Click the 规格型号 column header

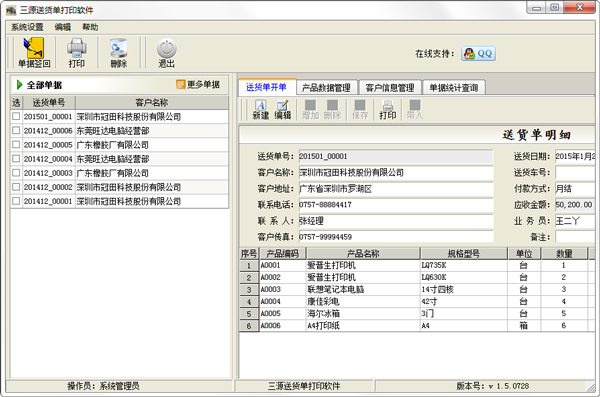pos(464,253)
